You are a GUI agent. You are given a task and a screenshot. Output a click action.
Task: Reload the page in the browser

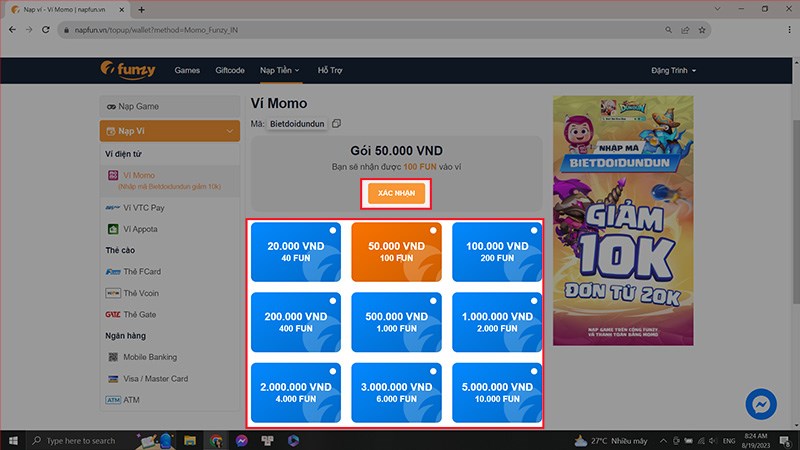pyautogui.click(x=45, y=30)
